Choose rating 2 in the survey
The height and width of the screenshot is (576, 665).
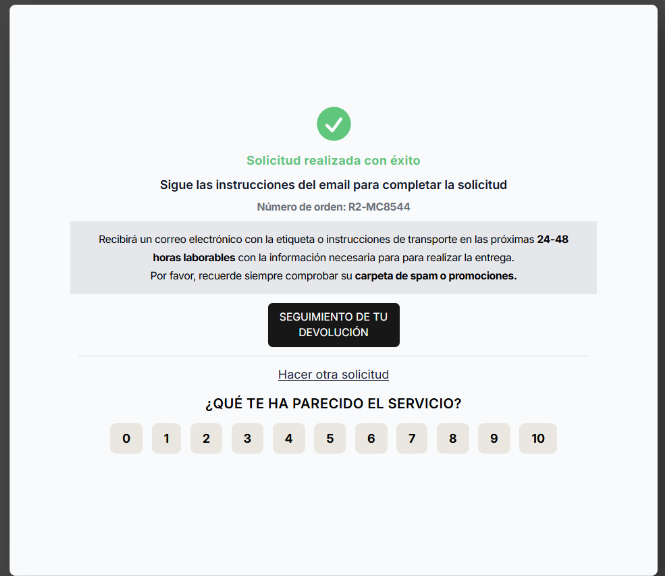[206, 438]
